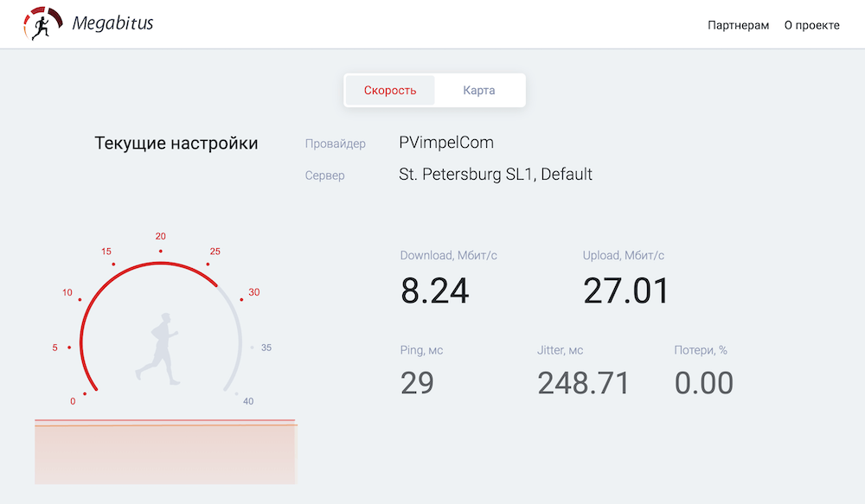This screenshot has height=504, width=865.
Task: Select the PVimpelCom provider value
Action: click(x=446, y=143)
